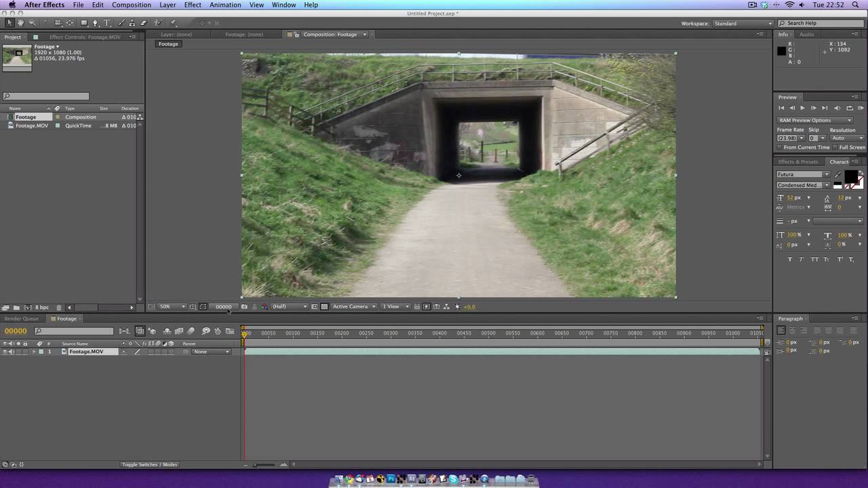Click the 8 bpc color depth button
The width and height of the screenshot is (868, 488).
tap(42, 307)
